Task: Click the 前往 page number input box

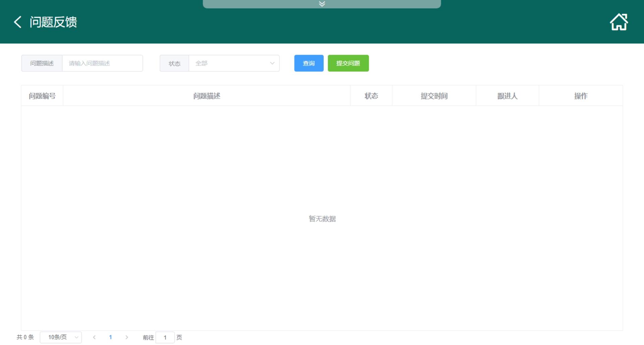Action: point(165,337)
